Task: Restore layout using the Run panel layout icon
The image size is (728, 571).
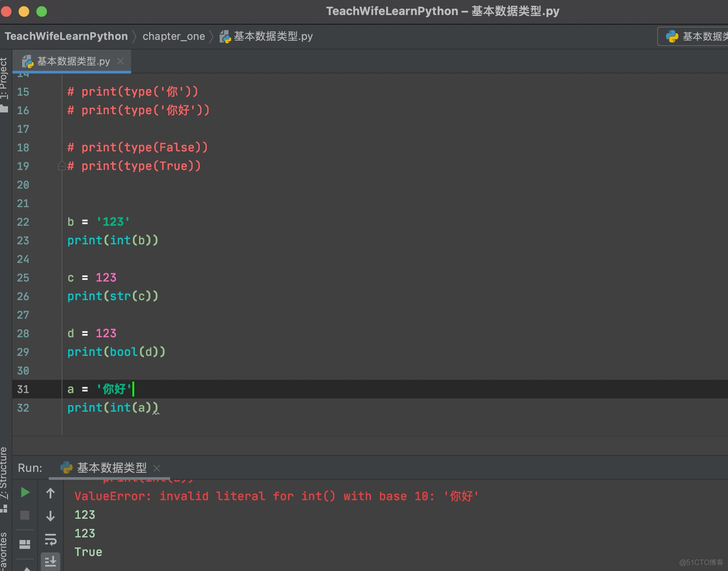Action: [x=25, y=544]
